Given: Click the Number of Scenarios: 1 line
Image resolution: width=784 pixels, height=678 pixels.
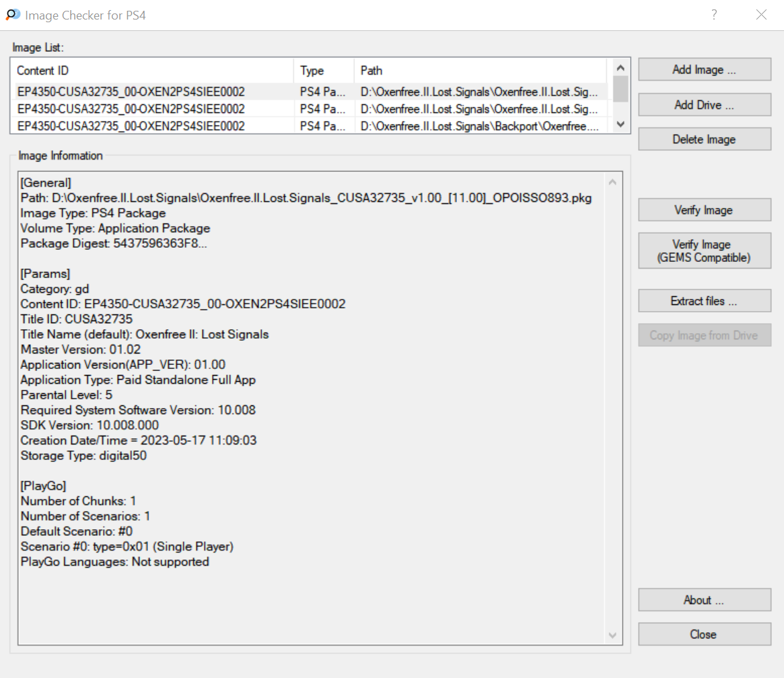Looking at the screenshot, I should coord(85,516).
